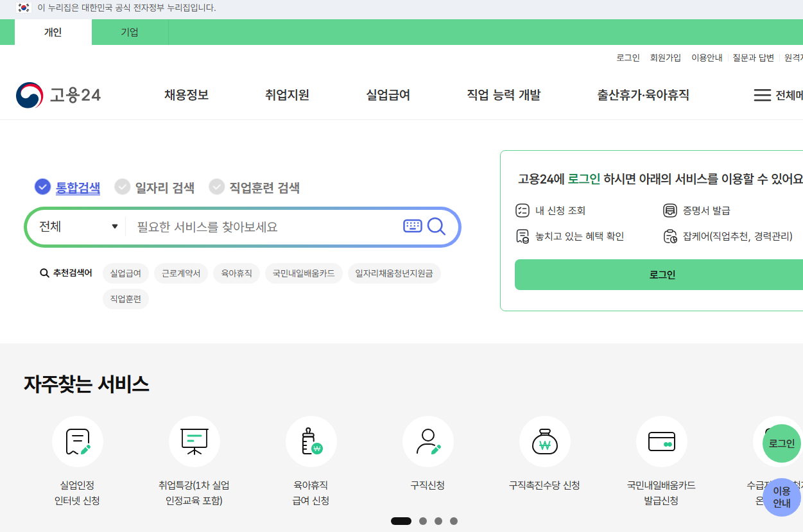The width and height of the screenshot is (803, 532).
Task: Click the 잡케어 clipboard icon
Action: pyautogui.click(x=670, y=236)
